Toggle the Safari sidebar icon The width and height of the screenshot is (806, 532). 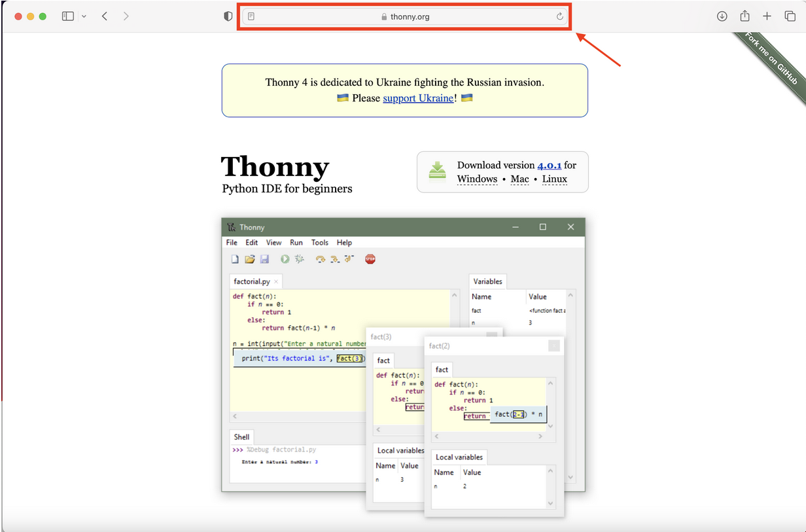(68, 16)
